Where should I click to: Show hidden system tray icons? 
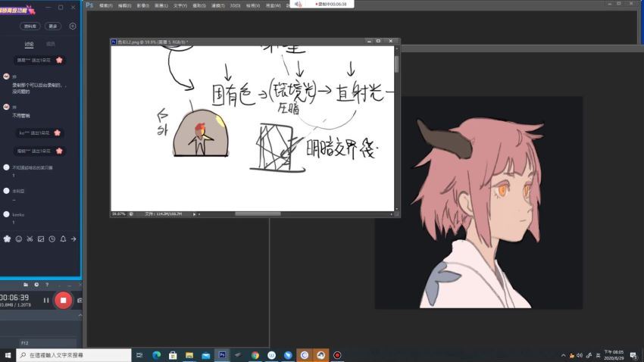pyautogui.click(x=563, y=354)
